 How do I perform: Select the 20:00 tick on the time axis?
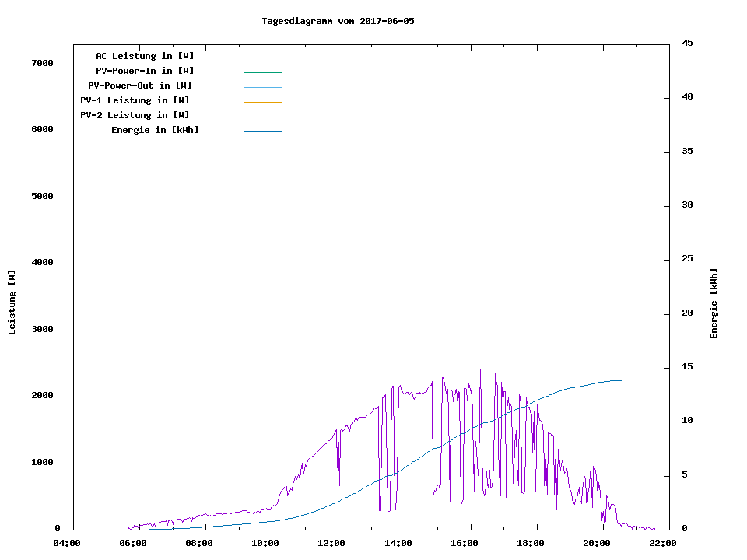[x=595, y=543]
